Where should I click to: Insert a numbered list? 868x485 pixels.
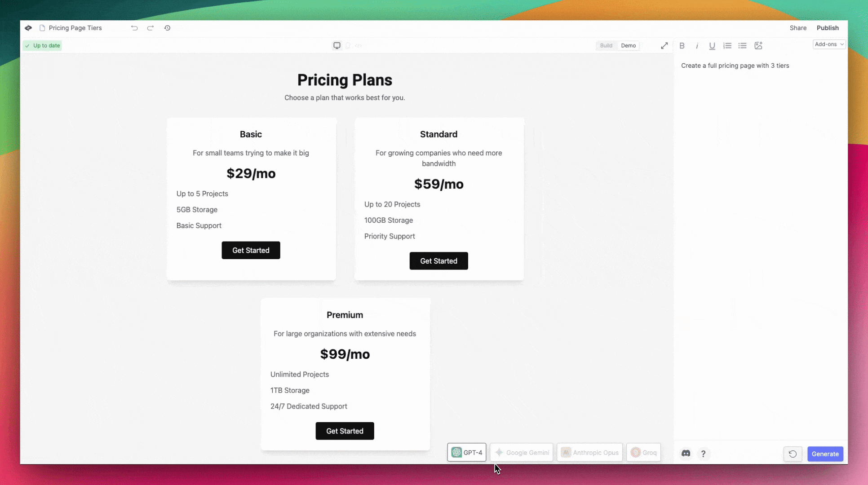[x=727, y=45]
